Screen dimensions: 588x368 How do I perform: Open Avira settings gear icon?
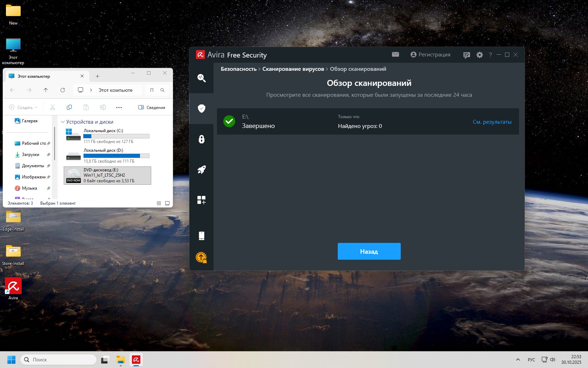click(479, 55)
